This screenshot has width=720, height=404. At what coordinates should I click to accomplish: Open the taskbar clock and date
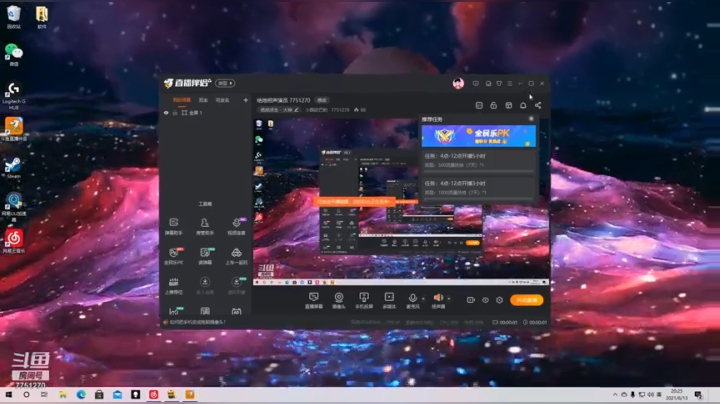(677, 394)
